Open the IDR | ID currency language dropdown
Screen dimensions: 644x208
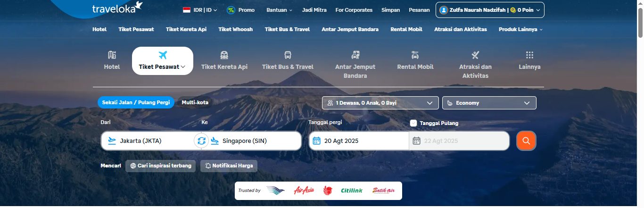pos(200,10)
